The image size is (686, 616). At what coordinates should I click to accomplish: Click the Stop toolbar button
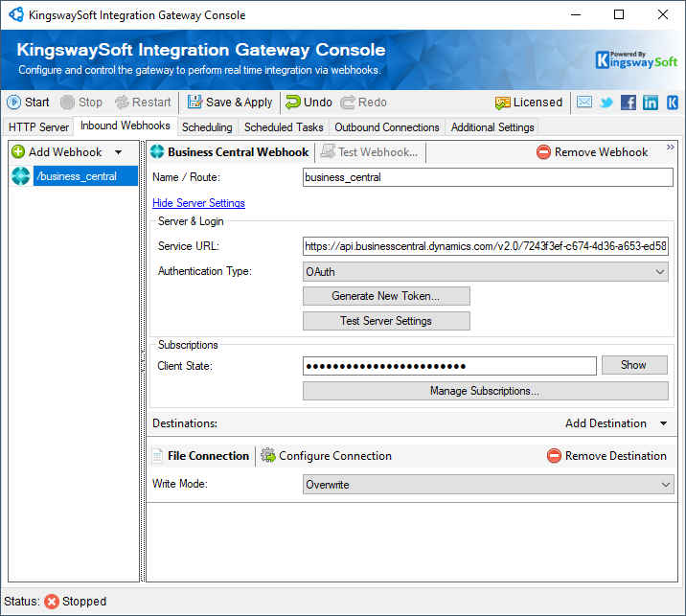[81, 103]
